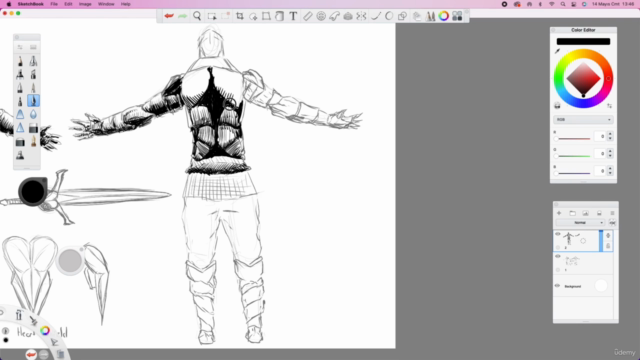Select the Zoom magnifier tool
The width and height of the screenshot is (640, 360).
pos(197,16)
